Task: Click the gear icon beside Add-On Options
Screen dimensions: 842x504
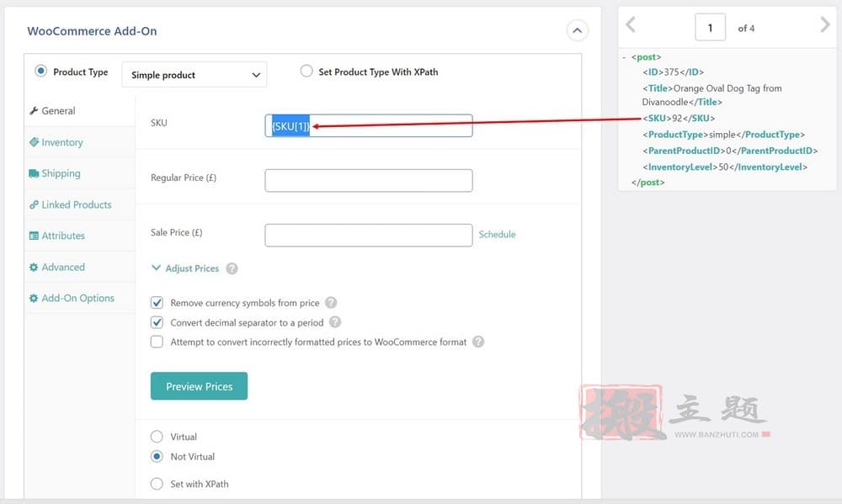Action: (x=34, y=298)
